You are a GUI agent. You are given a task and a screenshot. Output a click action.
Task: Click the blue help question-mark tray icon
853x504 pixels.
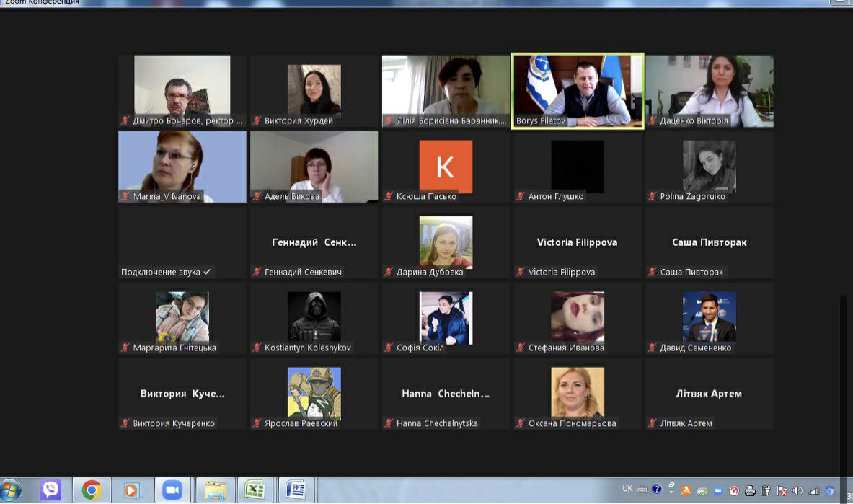point(657,489)
